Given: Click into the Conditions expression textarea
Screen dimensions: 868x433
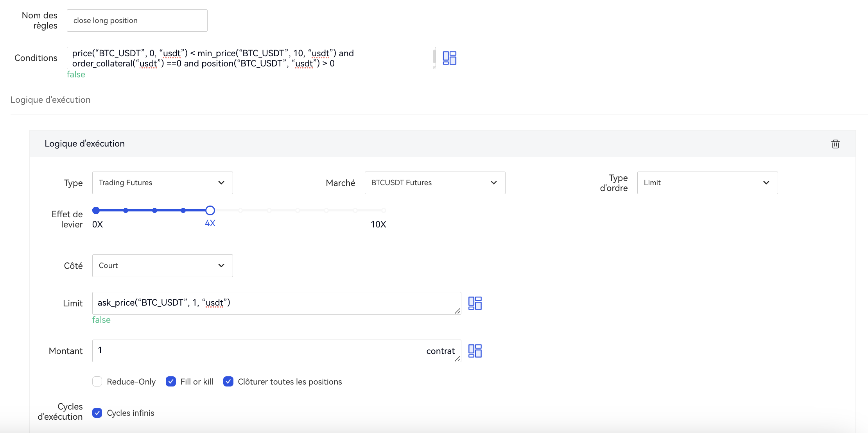Looking at the screenshot, I should click(250, 58).
